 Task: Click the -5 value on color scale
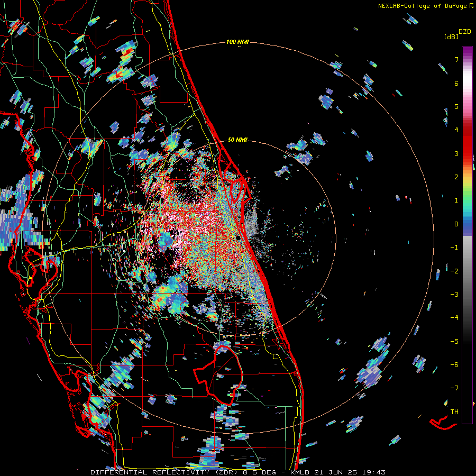tap(454, 342)
